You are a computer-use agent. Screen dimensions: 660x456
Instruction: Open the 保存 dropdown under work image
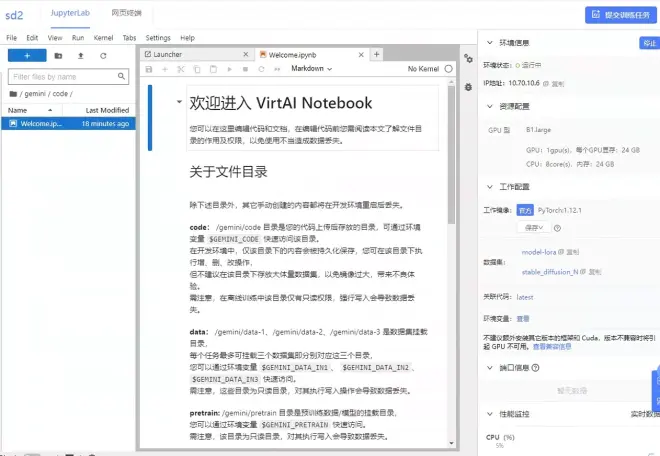point(533,228)
